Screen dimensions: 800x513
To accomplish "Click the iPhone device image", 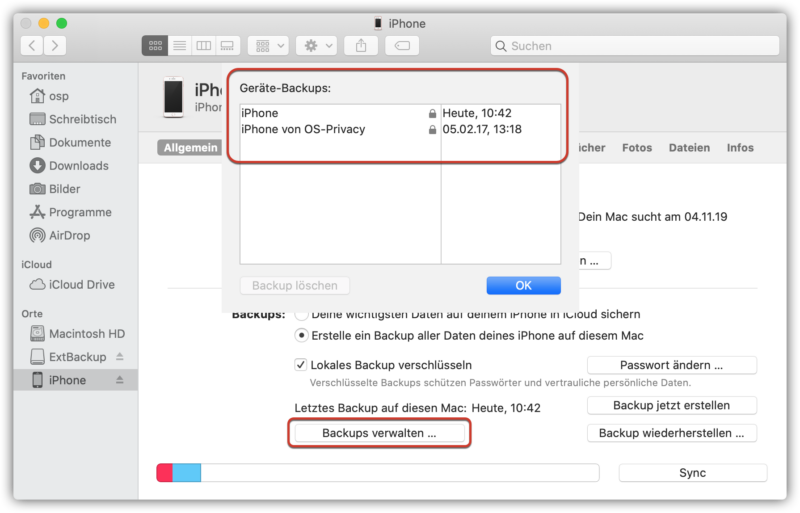I will point(173,97).
